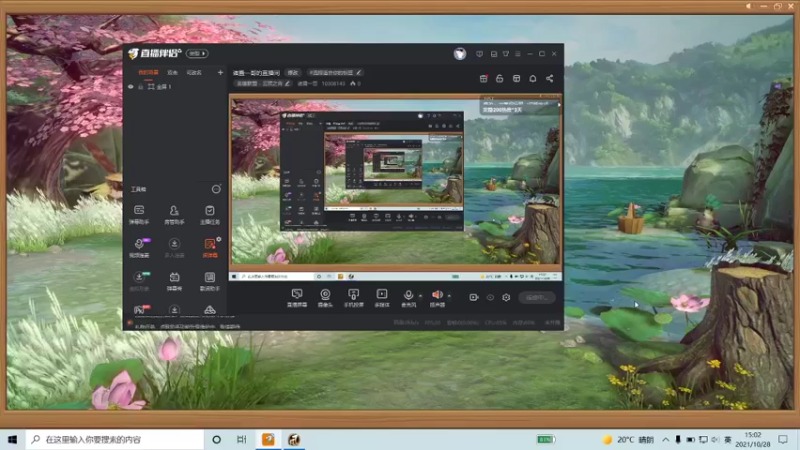The height and width of the screenshot is (450, 800).
Task: Open the Windows notification center
Action: click(x=783, y=439)
